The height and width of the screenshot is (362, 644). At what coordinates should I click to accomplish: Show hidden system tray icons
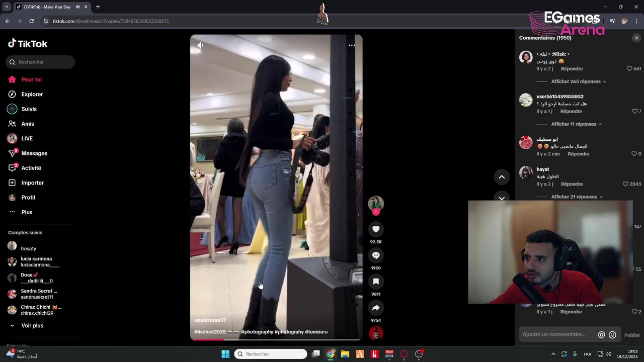point(553,354)
